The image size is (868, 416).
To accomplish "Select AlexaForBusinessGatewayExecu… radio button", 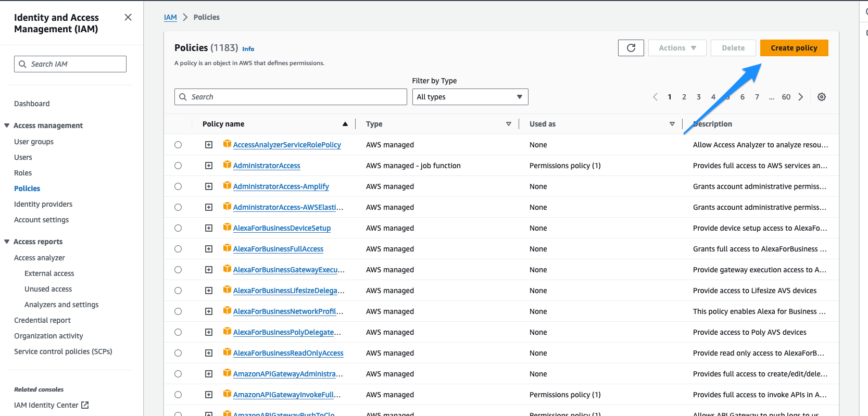I will pyautogui.click(x=178, y=270).
